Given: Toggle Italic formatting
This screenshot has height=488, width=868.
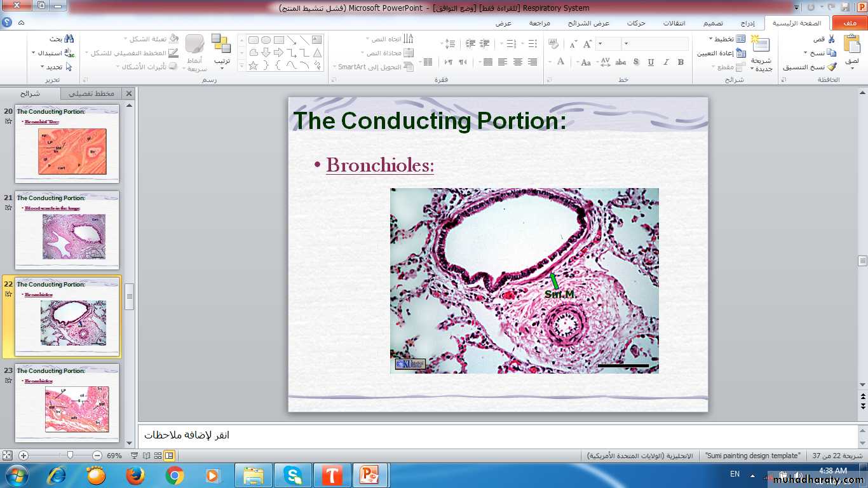Looking at the screenshot, I should tap(666, 62).
